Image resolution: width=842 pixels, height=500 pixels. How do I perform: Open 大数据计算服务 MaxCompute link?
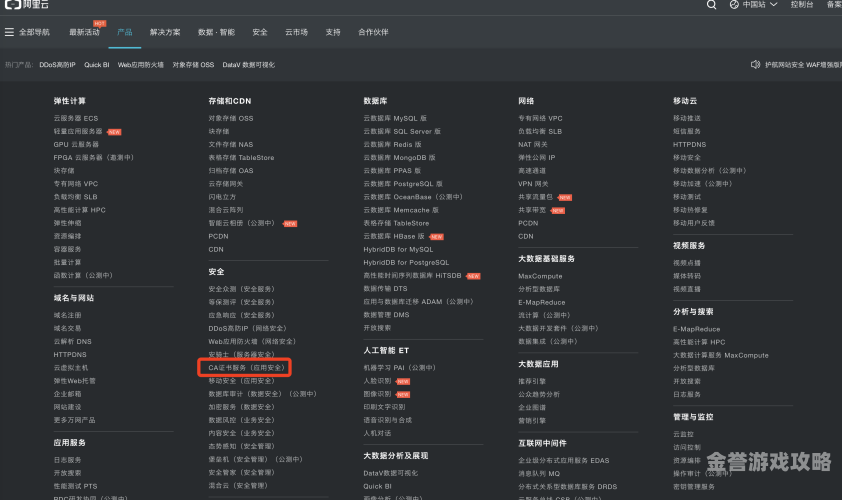(x=721, y=356)
